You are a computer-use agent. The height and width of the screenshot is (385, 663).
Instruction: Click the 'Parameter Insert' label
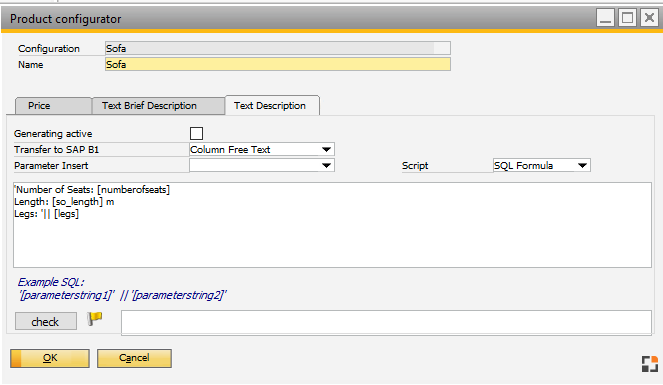pyautogui.click(x=51, y=166)
